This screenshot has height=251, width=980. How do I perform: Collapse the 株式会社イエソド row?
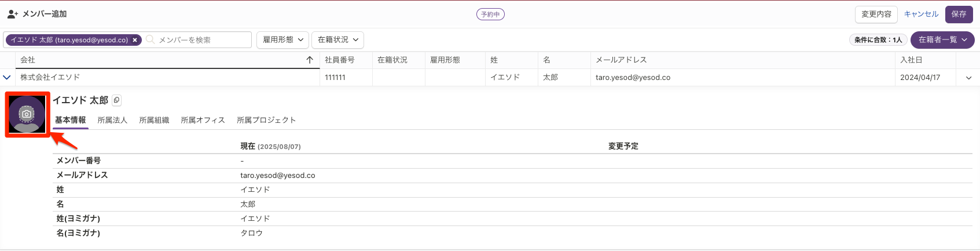7,77
